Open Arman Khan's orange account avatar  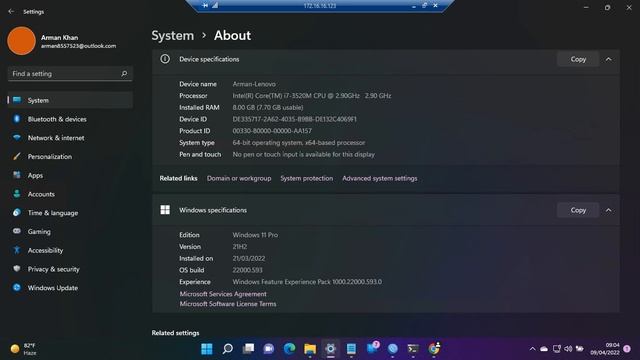point(21,41)
